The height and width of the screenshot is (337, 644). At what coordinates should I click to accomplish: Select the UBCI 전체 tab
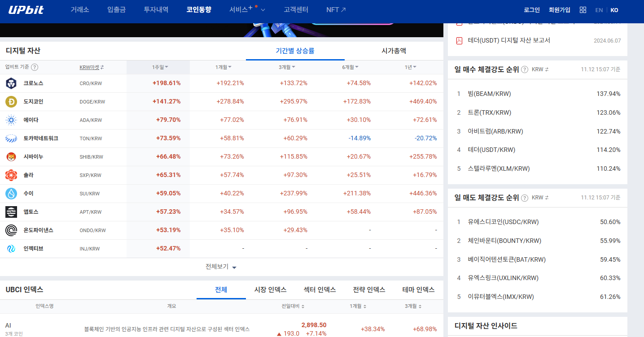(221, 289)
